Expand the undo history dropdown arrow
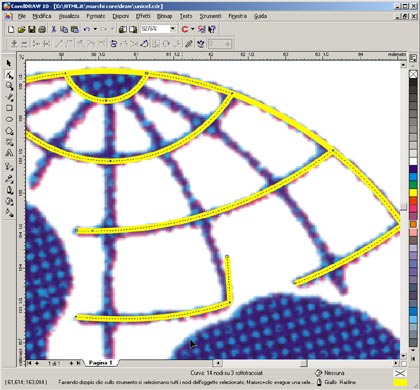The height and width of the screenshot is (390, 420). click(x=95, y=29)
